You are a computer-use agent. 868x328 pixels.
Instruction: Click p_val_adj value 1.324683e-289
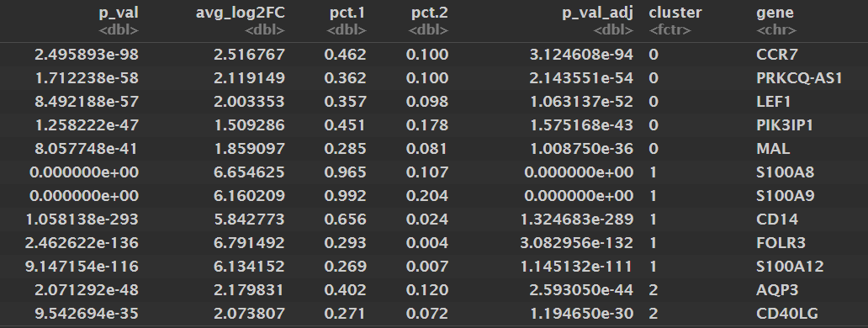(x=577, y=220)
